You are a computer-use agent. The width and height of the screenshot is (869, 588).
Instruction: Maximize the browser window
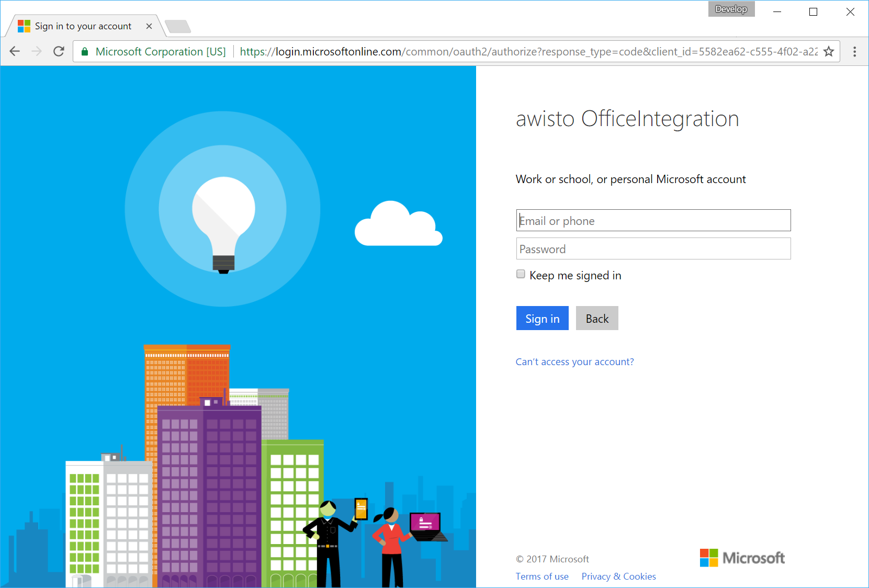[813, 12]
